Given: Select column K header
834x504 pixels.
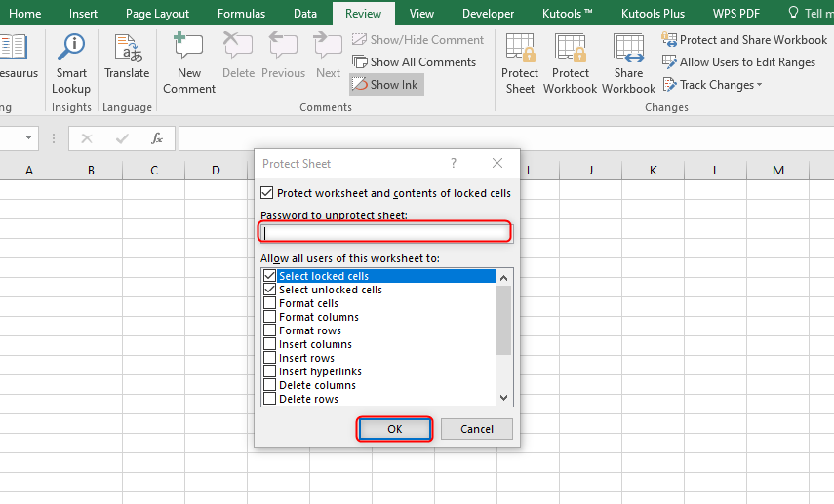Looking at the screenshot, I should point(654,171).
